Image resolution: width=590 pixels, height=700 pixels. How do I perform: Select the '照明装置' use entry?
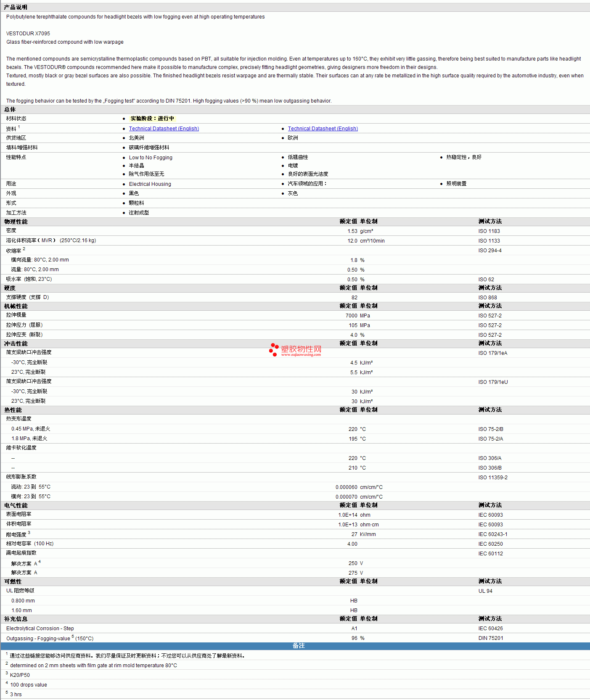457,184
